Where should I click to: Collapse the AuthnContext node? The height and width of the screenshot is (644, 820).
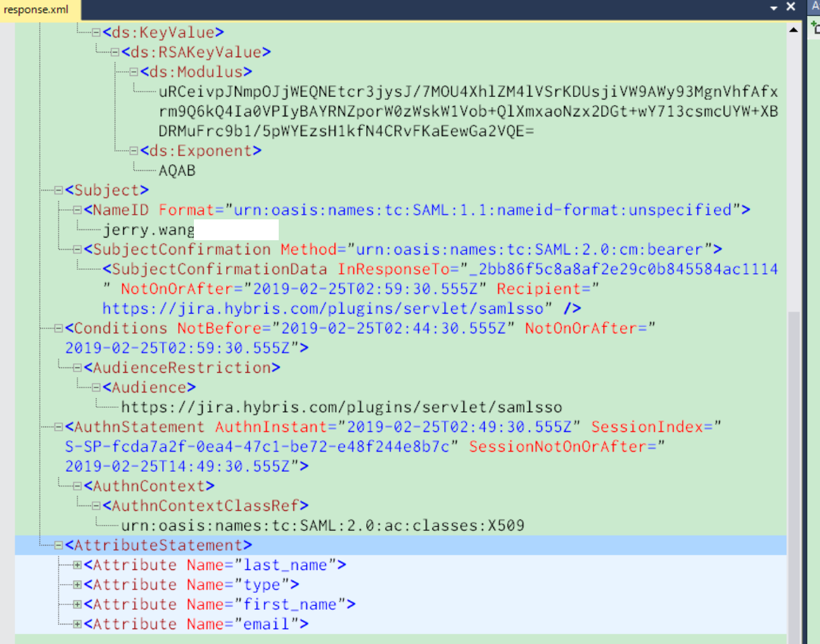[78, 486]
